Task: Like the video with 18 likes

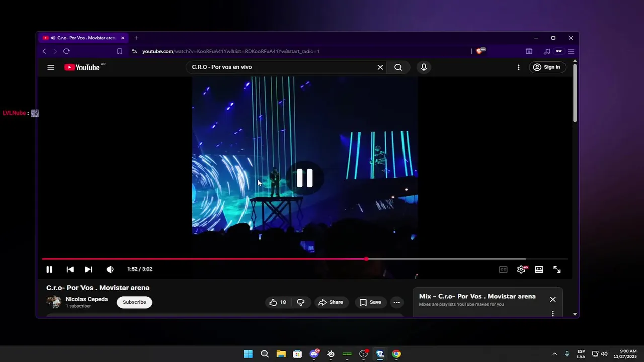Action: 278,302
